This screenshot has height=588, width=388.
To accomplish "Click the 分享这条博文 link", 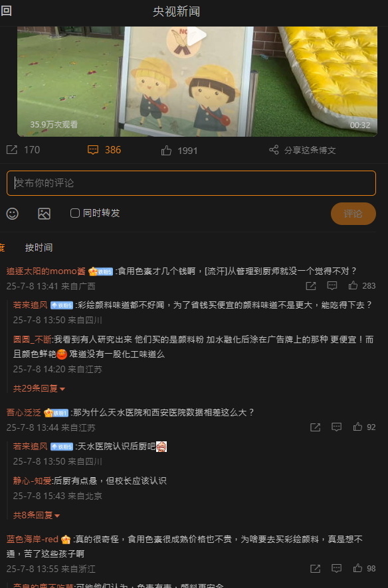I will coord(310,151).
